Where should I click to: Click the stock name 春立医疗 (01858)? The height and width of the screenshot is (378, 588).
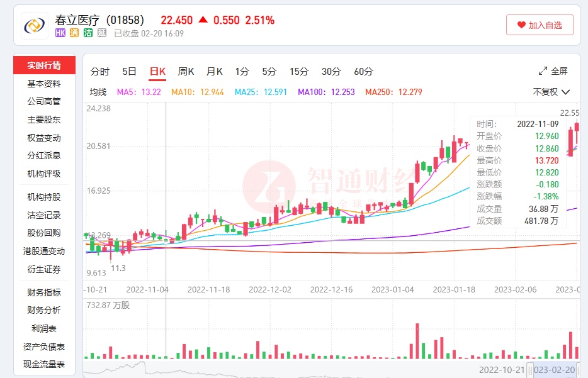pyautogui.click(x=99, y=20)
